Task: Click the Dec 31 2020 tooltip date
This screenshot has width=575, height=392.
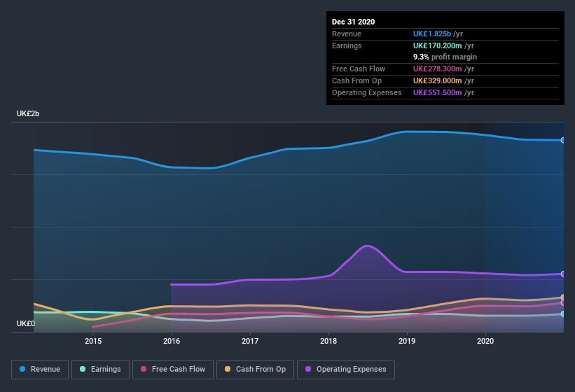Action: point(353,22)
